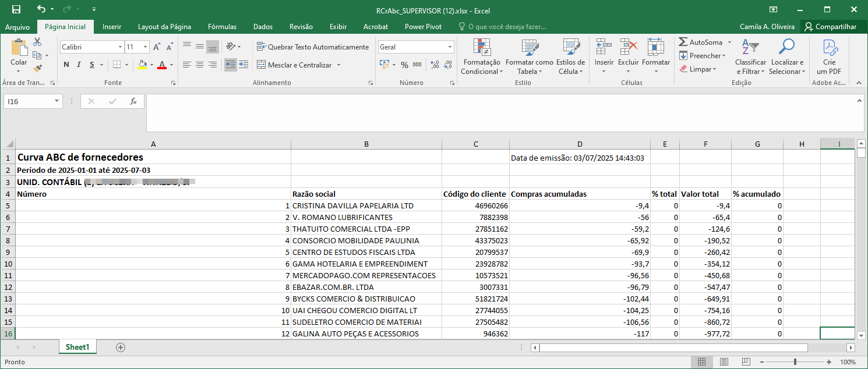The width and height of the screenshot is (868, 369).
Task: Open Localizar e Selecionar menu
Action: [787, 56]
